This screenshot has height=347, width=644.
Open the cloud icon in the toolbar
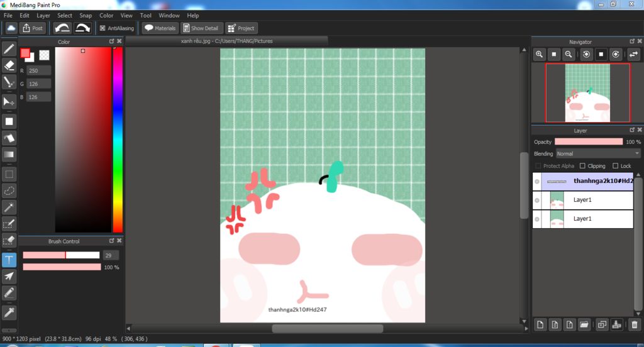coord(11,28)
